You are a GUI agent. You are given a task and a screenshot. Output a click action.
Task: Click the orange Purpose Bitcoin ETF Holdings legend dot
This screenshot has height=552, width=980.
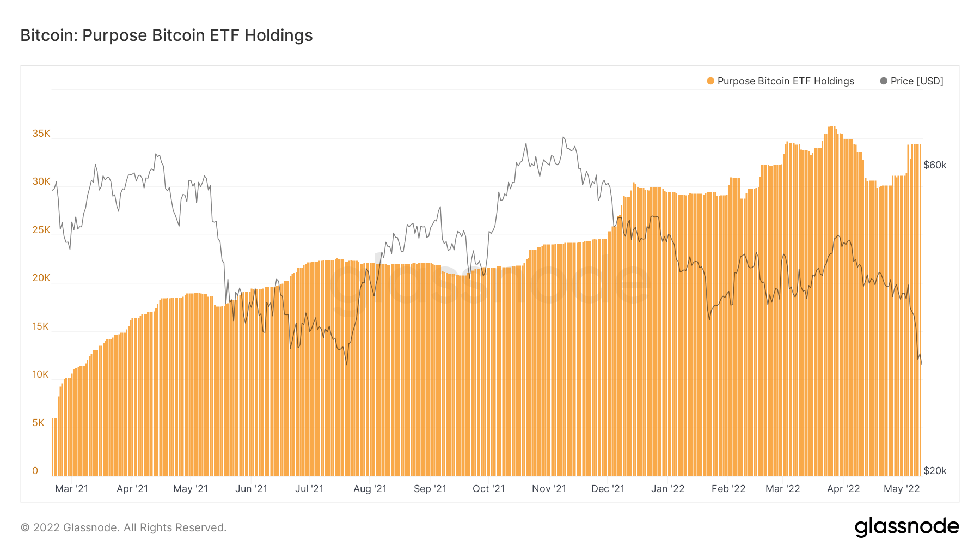pos(710,81)
